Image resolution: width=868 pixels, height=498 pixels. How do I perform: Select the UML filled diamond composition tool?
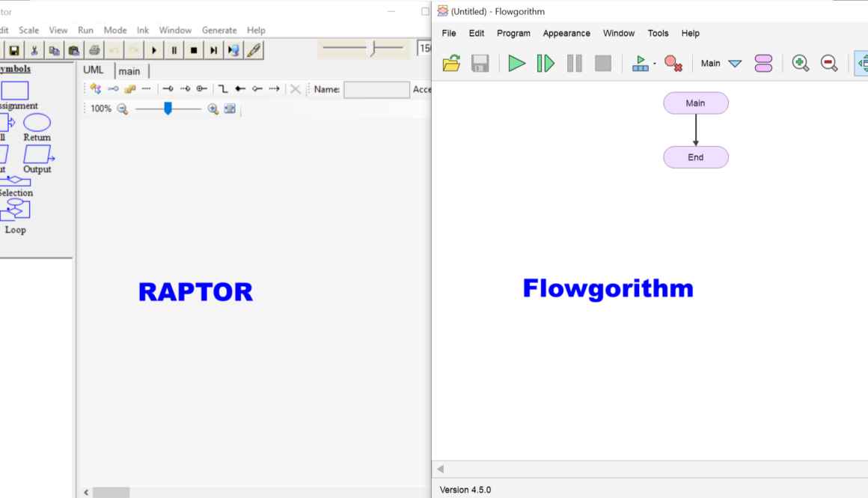pyautogui.click(x=239, y=88)
